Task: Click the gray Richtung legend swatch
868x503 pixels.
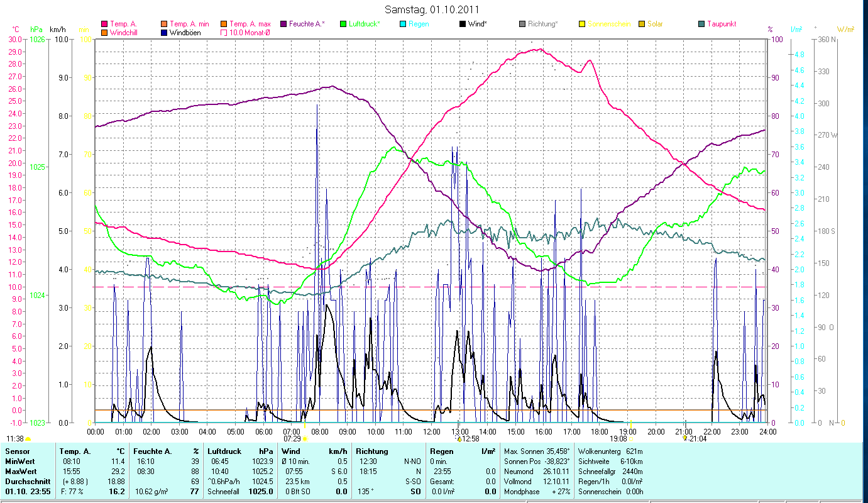Action: [522, 24]
